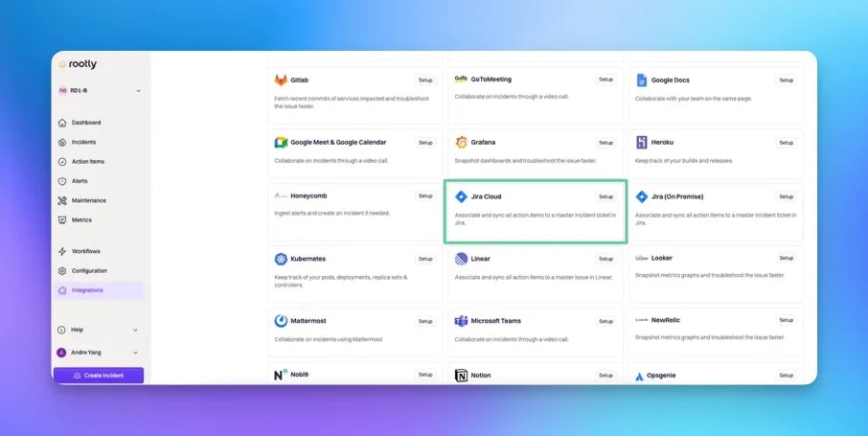Open Workflows in the sidebar
Viewport: 868px width, 436px height.
click(x=86, y=251)
